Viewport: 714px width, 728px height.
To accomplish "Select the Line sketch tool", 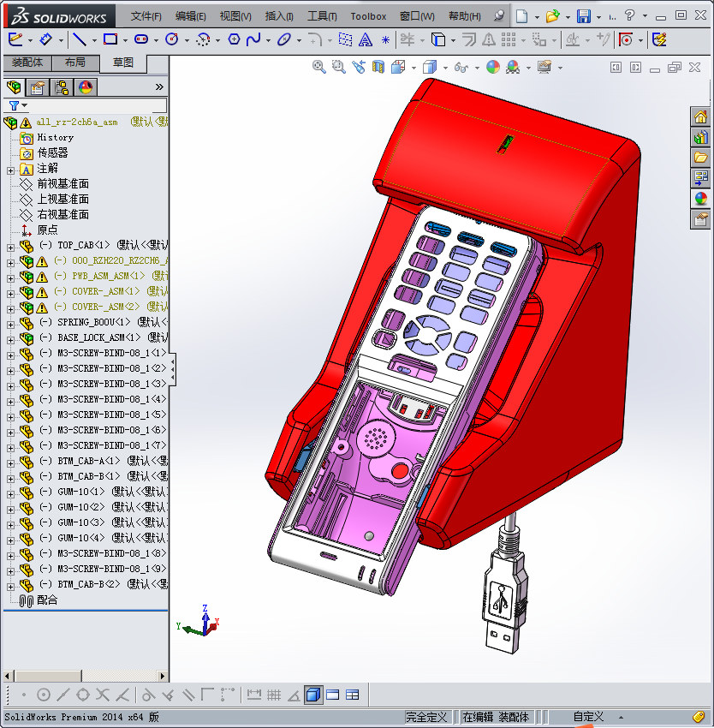I will tap(80, 40).
